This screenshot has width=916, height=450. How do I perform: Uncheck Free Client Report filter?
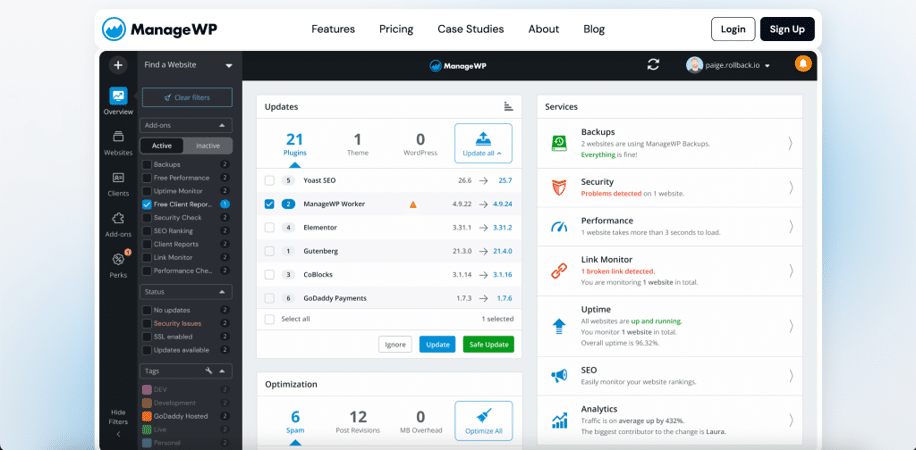pyautogui.click(x=147, y=205)
